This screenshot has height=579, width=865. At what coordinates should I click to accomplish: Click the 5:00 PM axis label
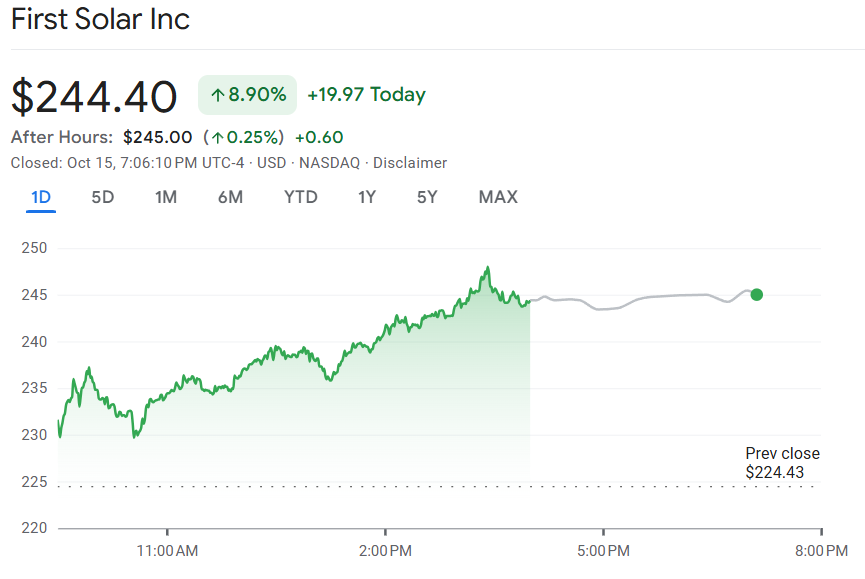click(x=603, y=550)
